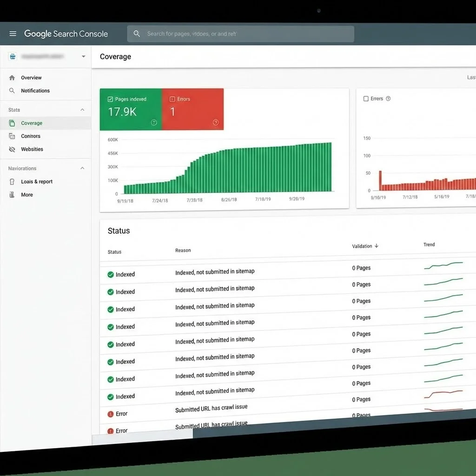Go to Google Search Console home
This screenshot has width=476, height=476.
pos(66,33)
